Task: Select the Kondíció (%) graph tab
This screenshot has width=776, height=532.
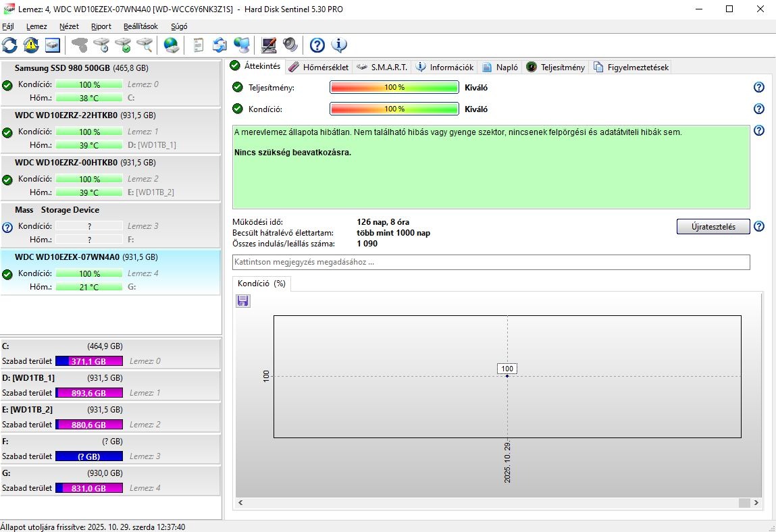Action: pos(261,284)
